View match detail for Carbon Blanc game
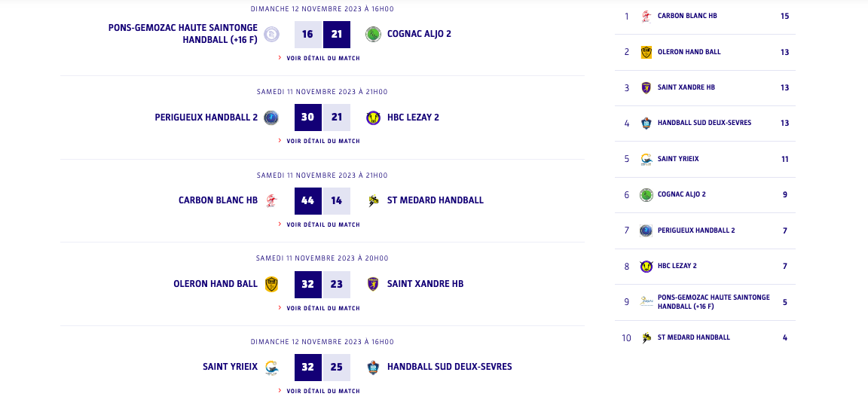This screenshot has height=418, width=868. click(x=322, y=224)
